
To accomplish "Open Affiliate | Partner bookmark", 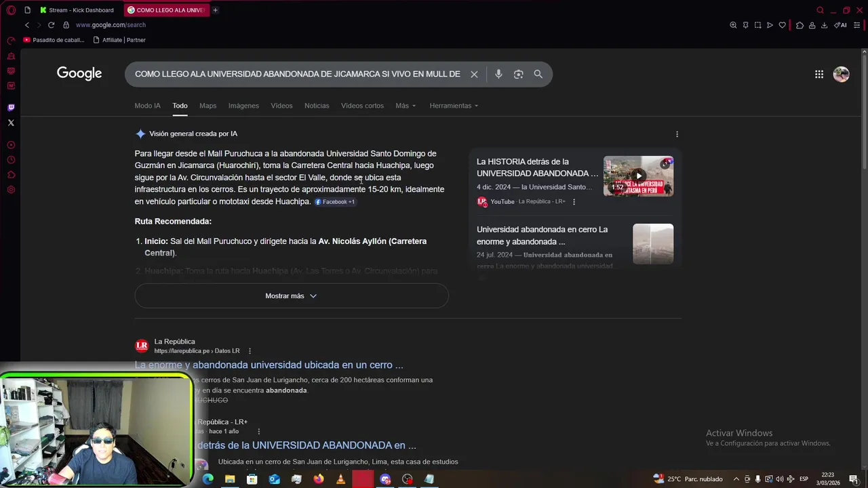I will click(x=119, y=40).
